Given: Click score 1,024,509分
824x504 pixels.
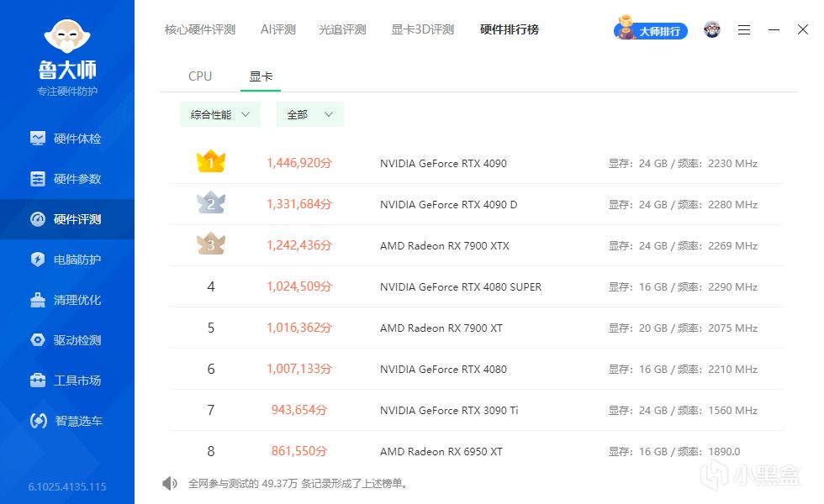Looking at the screenshot, I should (x=299, y=286).
